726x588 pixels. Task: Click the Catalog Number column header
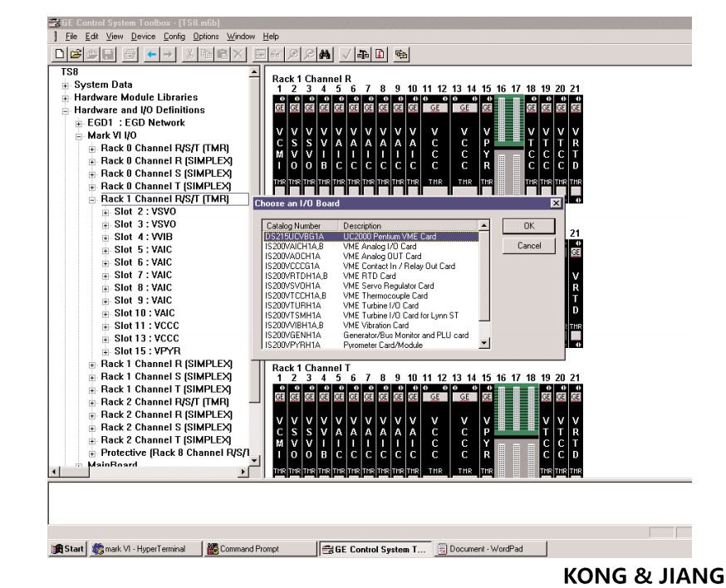[301, 225]
